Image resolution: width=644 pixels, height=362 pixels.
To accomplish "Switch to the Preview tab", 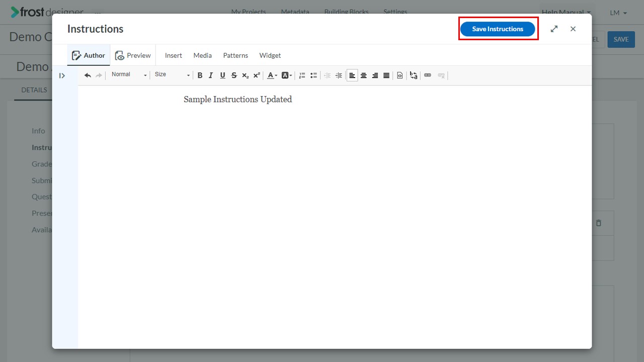I will pos(133,55).
